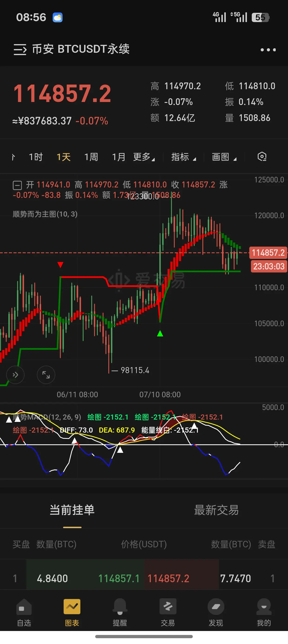Tap the 币安 BTCUSDT永续 title

(81, 49)
